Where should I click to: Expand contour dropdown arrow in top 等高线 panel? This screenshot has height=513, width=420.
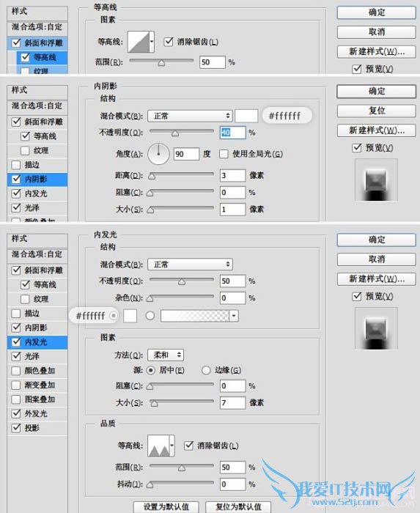(152, 42)
